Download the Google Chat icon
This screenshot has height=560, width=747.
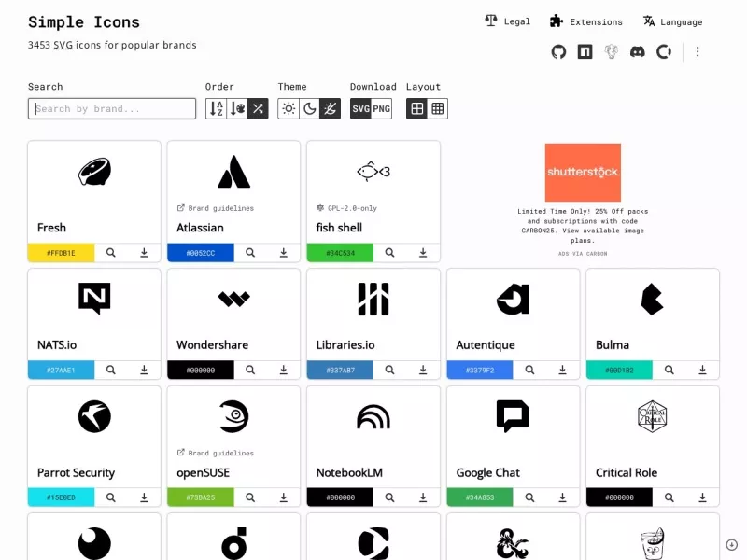(563, 497)
